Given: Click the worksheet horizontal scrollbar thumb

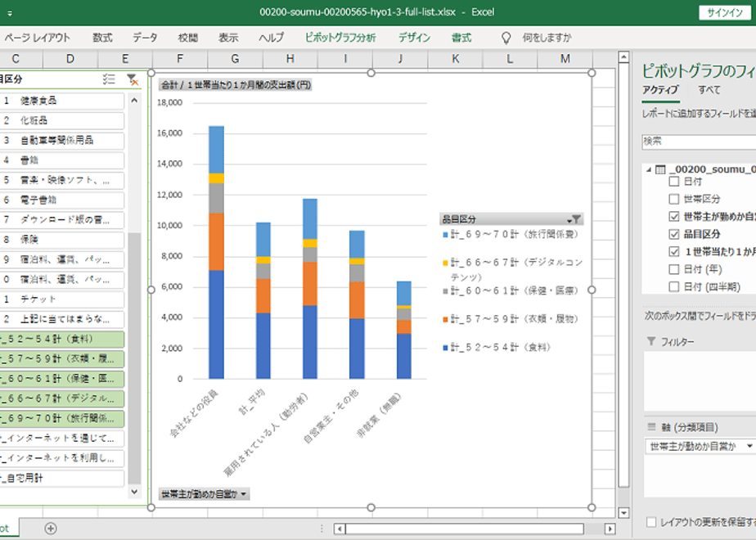Looking at the screenshot, I should coord(464,529).
